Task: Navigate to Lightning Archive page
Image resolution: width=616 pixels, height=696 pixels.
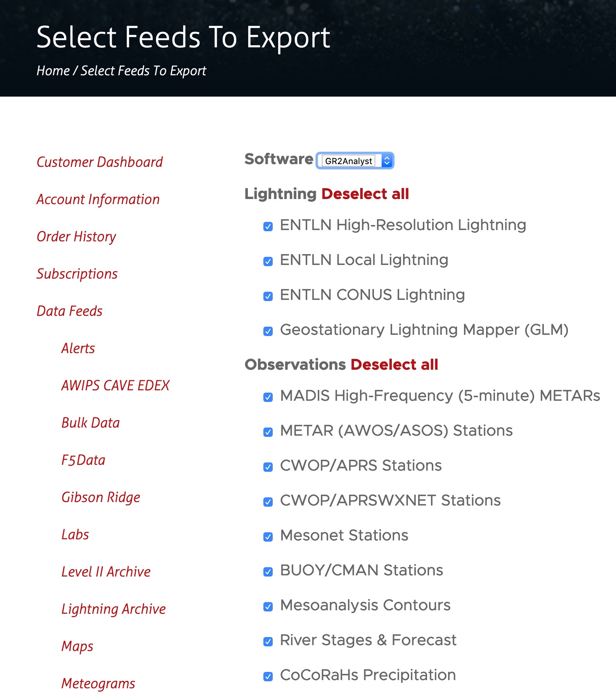Action: pos(114,609)
